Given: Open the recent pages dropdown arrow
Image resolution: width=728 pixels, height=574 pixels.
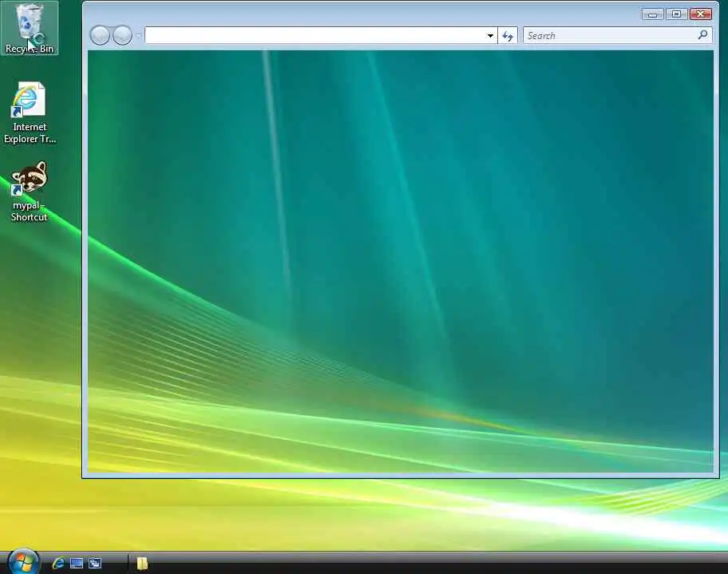Looking at the screenshot, I should click(138, 36).
